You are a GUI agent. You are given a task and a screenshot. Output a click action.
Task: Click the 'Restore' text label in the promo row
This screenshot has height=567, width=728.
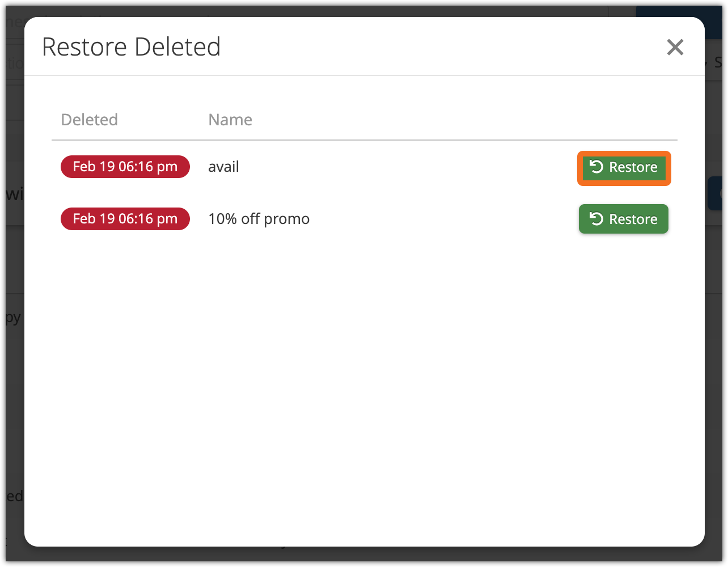[x=633, y=219]
